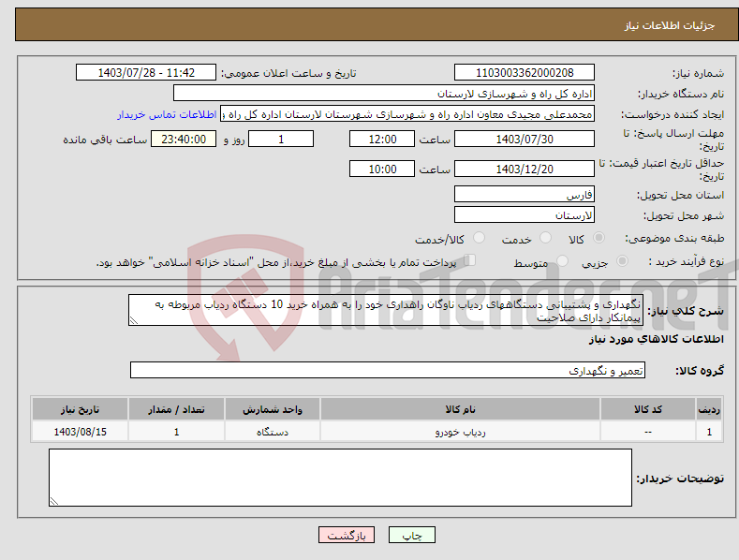This screenshot has width=739, height=560.
Task: Click the واحد شمارش column header
Action: pos(273,409)
